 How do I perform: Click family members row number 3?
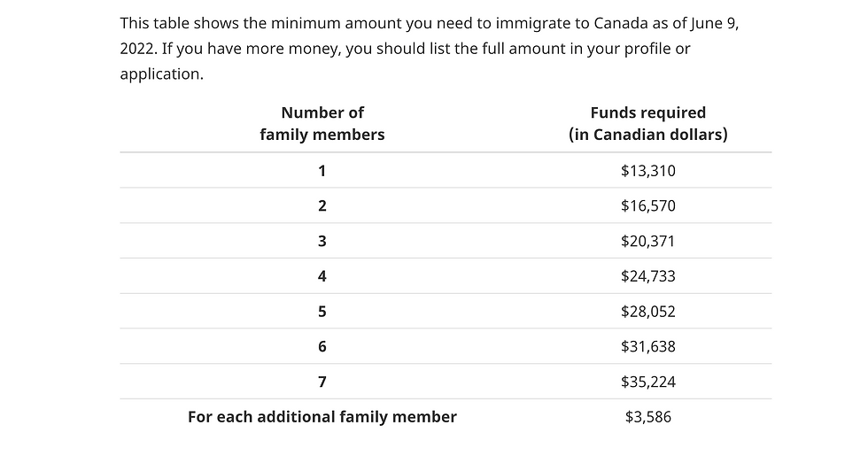(x=322, y=241)
